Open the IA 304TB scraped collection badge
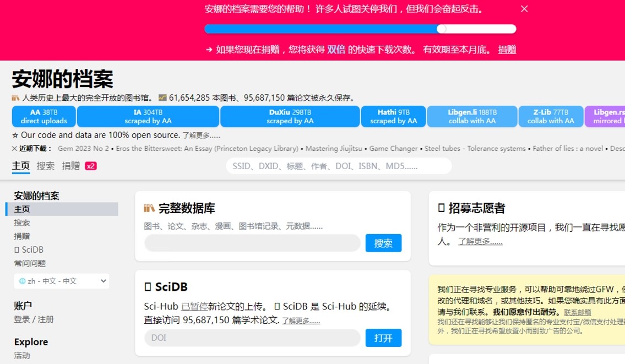This screenshot has height=364, width=625. pos(148,116)
